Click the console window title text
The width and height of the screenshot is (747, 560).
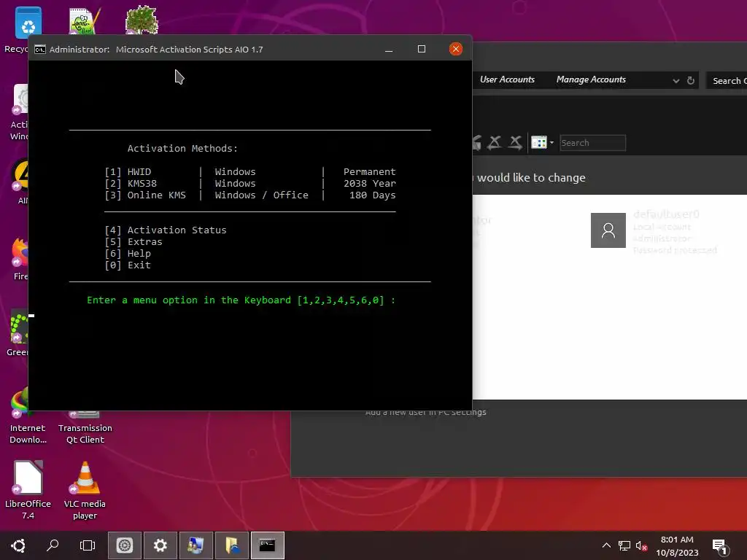[156, 50]
